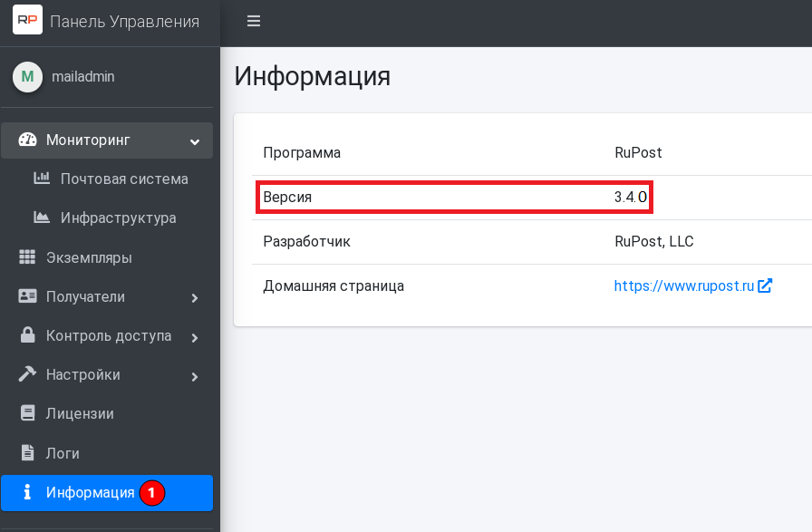This screenshot has height=532, width=812.
Task: Select the Информация menu item
Action: 90,492
